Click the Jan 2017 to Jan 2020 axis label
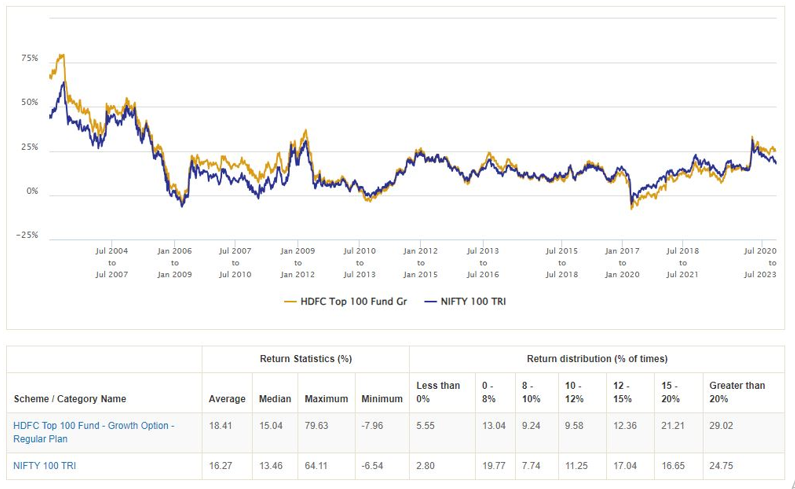Viewport: 795px width, 489px height. pyautogui.click(x=622, y=263)
